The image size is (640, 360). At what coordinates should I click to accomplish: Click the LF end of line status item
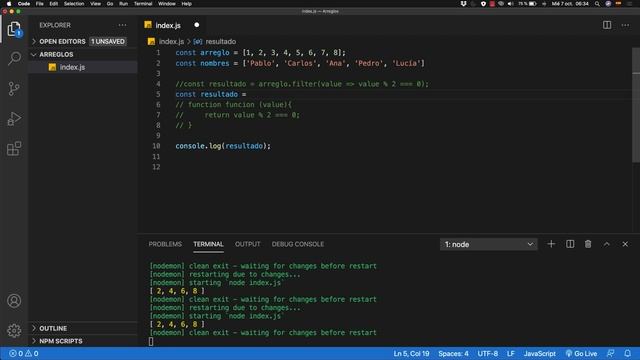[510, 353]
